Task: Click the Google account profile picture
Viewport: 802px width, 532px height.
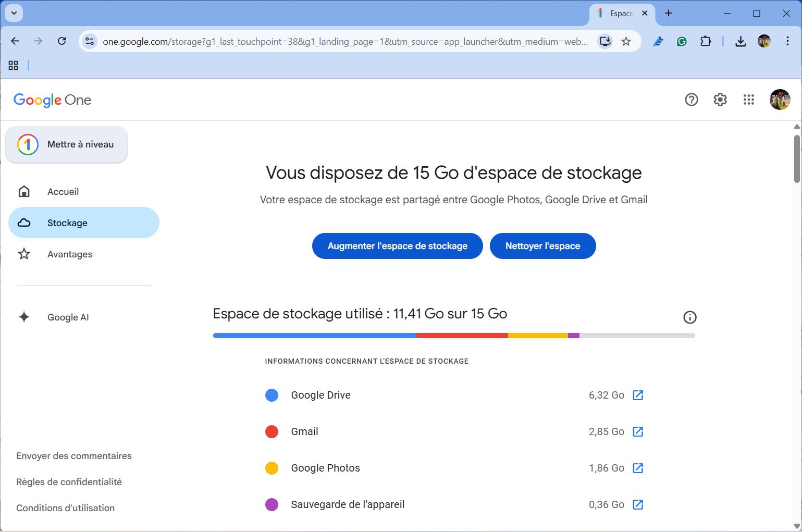Action: (780, 100)
